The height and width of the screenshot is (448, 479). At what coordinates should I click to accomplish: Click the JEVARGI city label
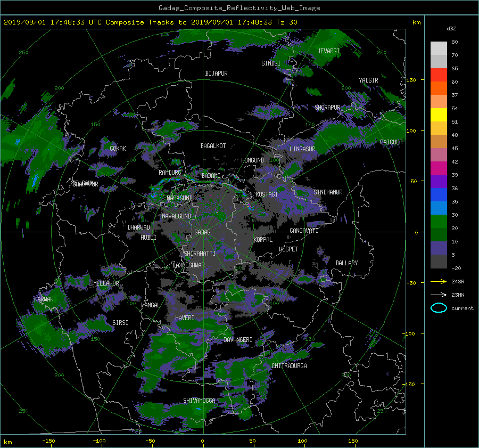pos(328,51)
